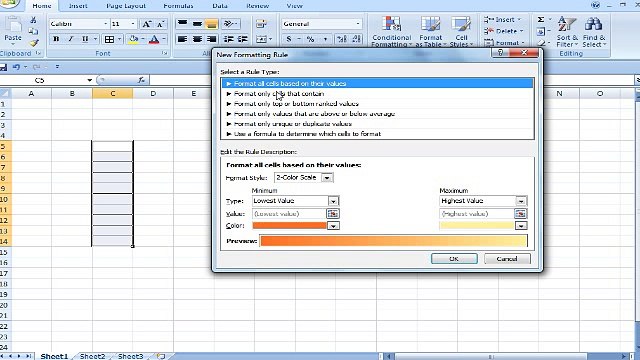Open the Data ribbon tab
The width and height of the screenshot is (640, 360).
click(220, 6)
